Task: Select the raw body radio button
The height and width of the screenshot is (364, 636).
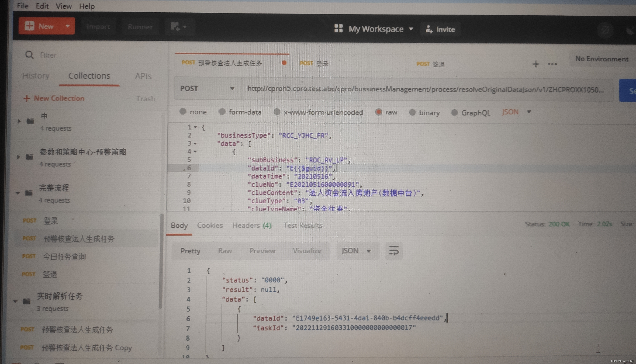Action: pos(378,112)
